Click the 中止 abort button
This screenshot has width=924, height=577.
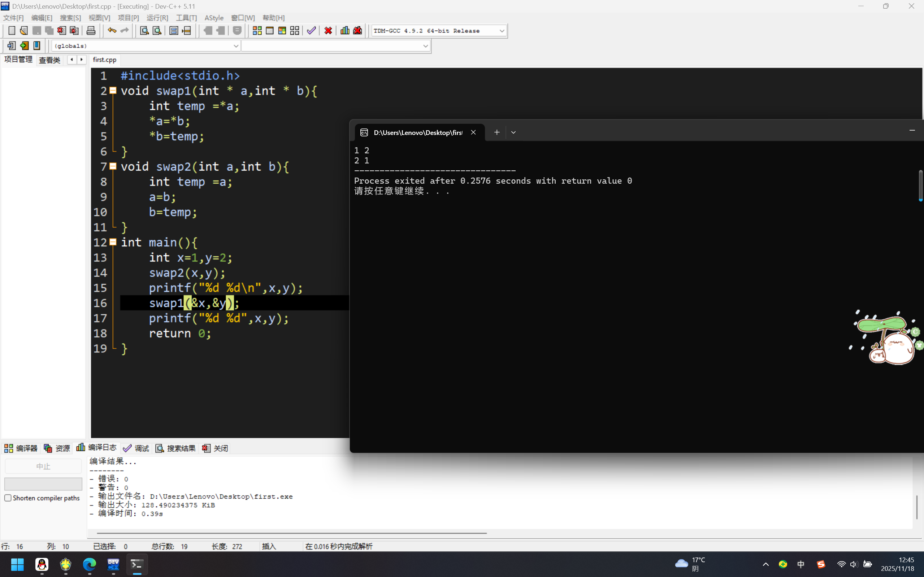[43, 466]
